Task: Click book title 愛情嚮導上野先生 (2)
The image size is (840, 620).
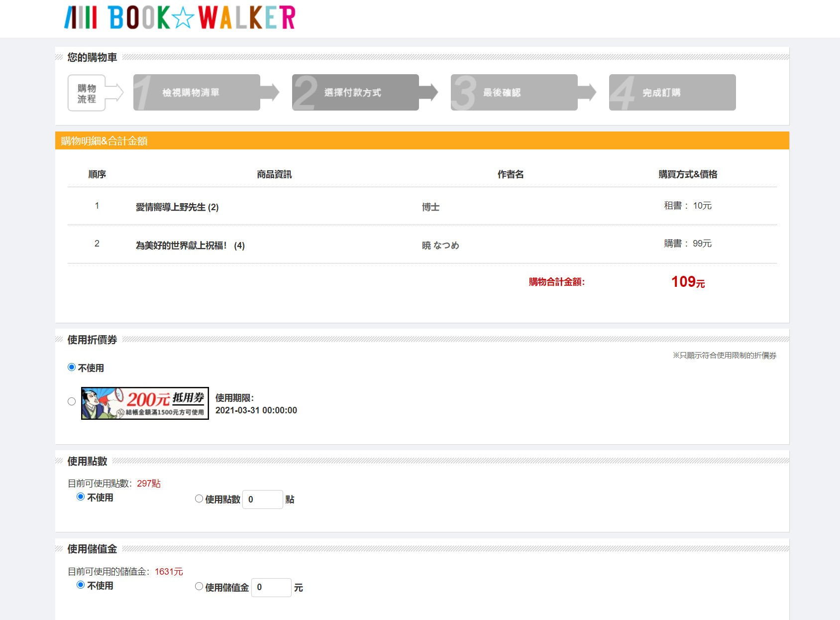Action: tap(177, 207)
